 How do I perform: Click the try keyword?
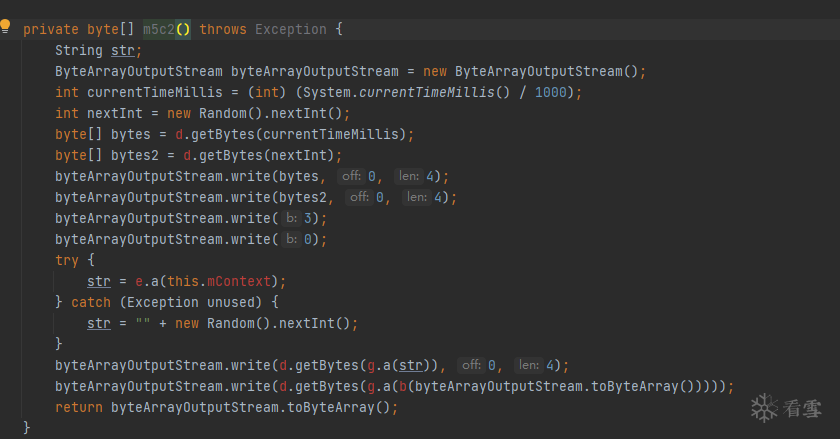[67, 260]
